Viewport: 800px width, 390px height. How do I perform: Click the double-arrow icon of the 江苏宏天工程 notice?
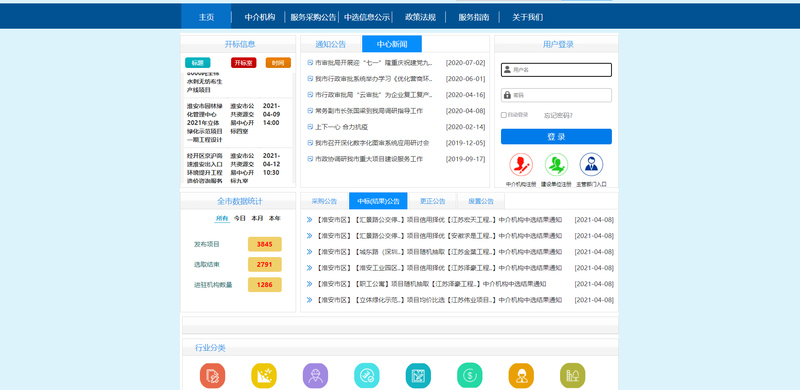[x=309, y=220]
